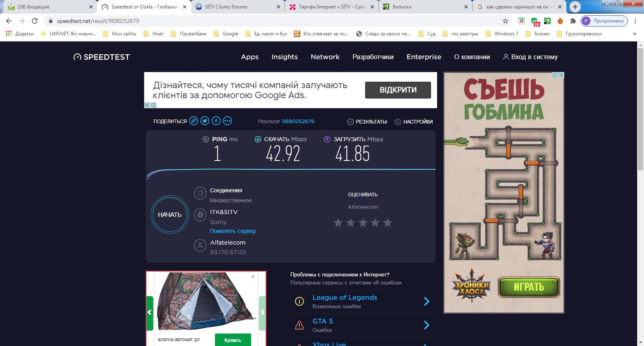Viewport: 644px width, 346px height.
Task: Reload the current page
Action: tap(35, 21)
